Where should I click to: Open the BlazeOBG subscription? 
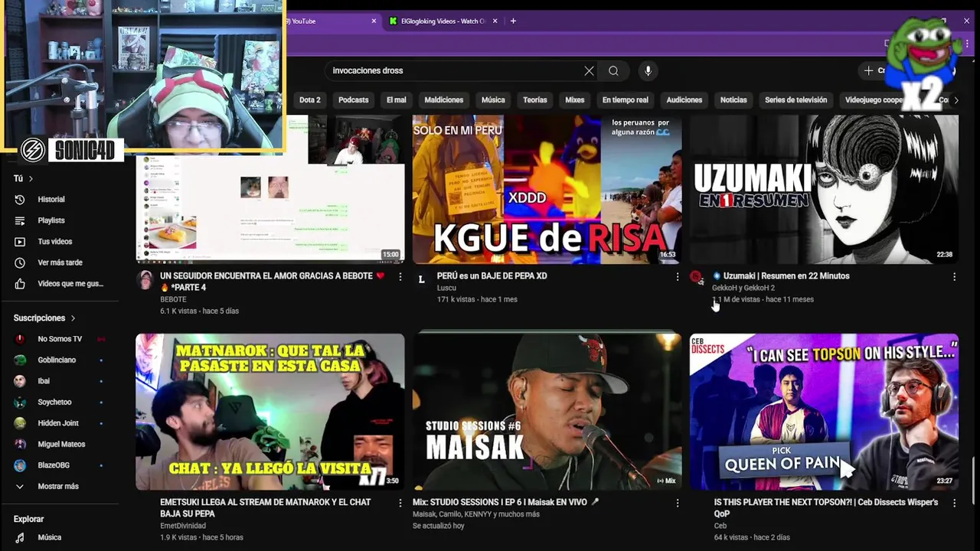(54, 465)
